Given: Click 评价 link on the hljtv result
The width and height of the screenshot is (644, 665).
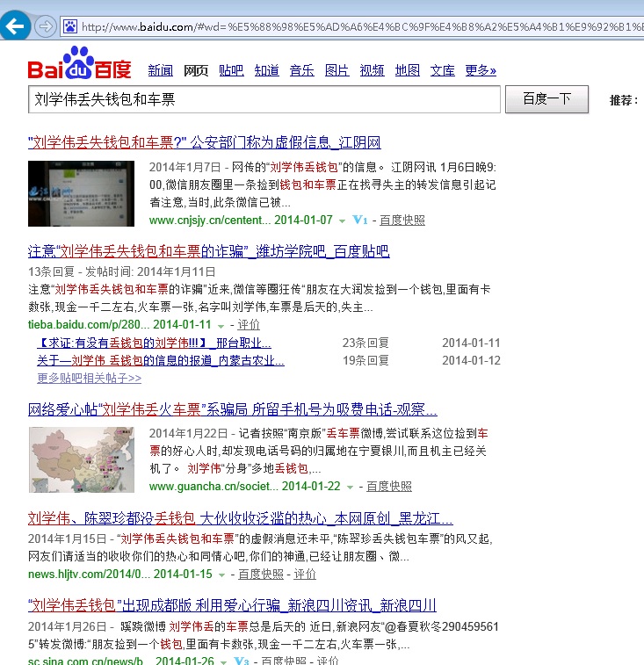Looking at the screenshot, I should click(305, 574).
